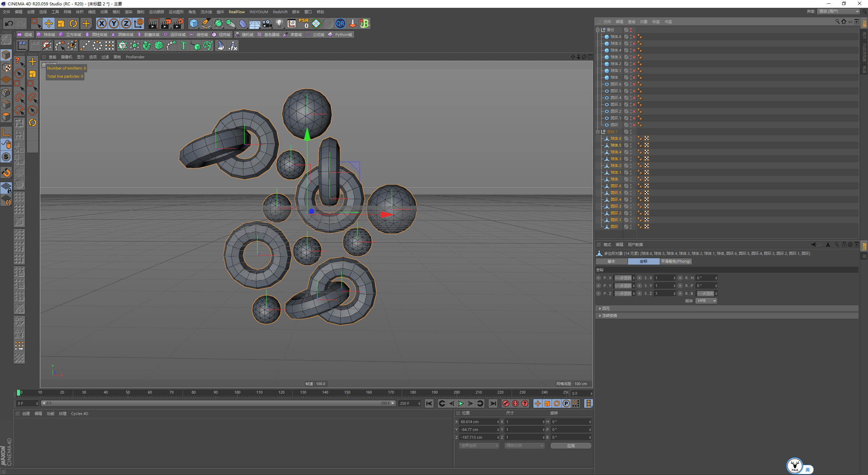
Task: Toggle the Y axis lock
Action: [114, 23]
